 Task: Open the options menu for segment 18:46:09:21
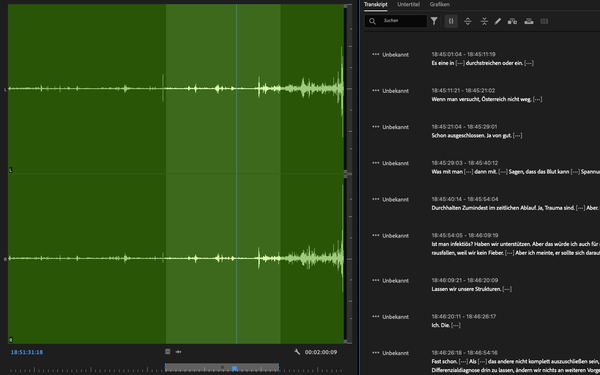(x=376, y=280)
